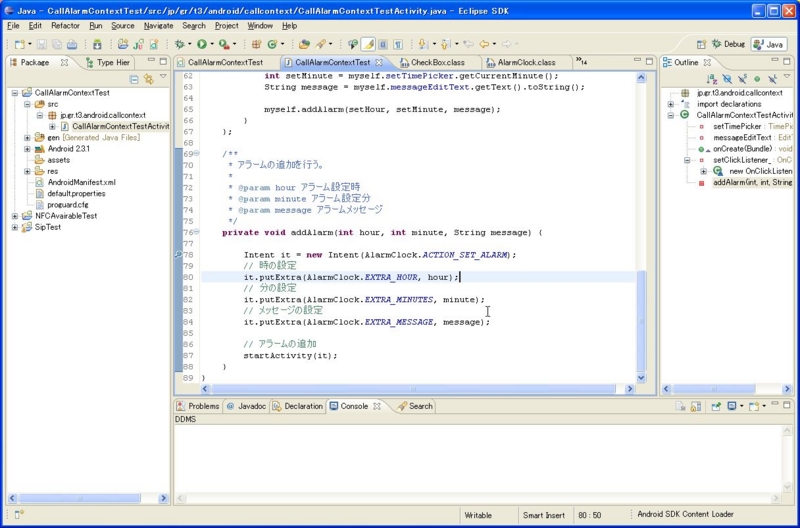
Task: Click the New Android project icon
Action: click(x=122, y=44)
